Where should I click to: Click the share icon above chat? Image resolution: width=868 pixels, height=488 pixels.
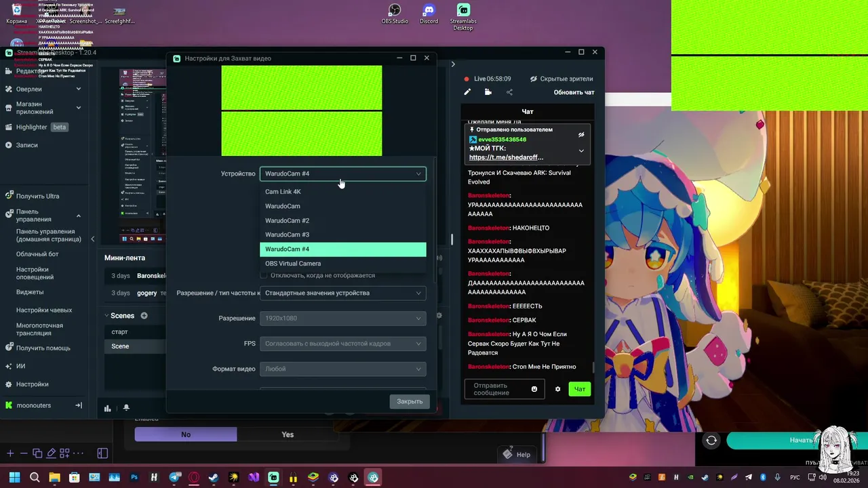(x=509, y=92)
